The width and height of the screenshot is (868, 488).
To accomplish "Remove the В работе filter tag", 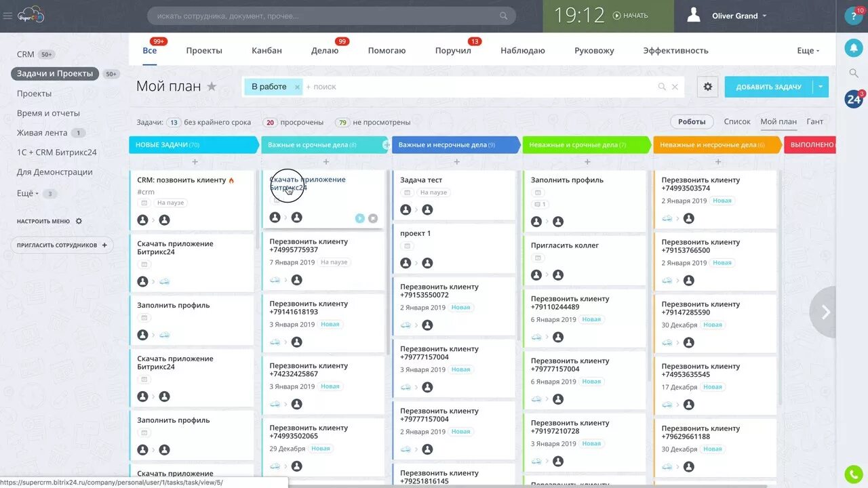I will [297, 87].
